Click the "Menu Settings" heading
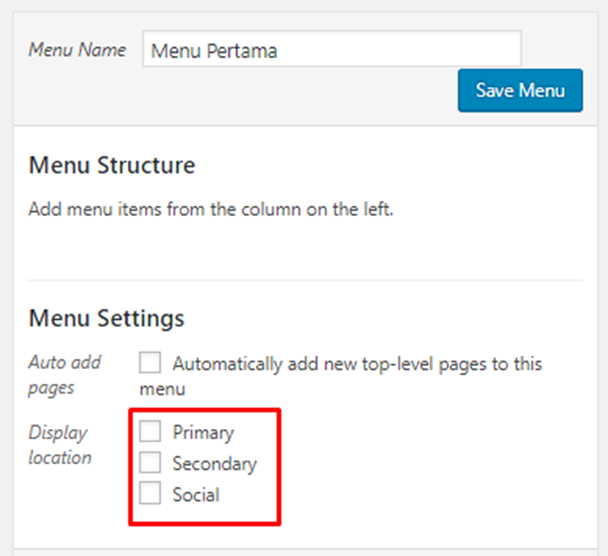Screen dimensions: 608x556 point(106,318)
